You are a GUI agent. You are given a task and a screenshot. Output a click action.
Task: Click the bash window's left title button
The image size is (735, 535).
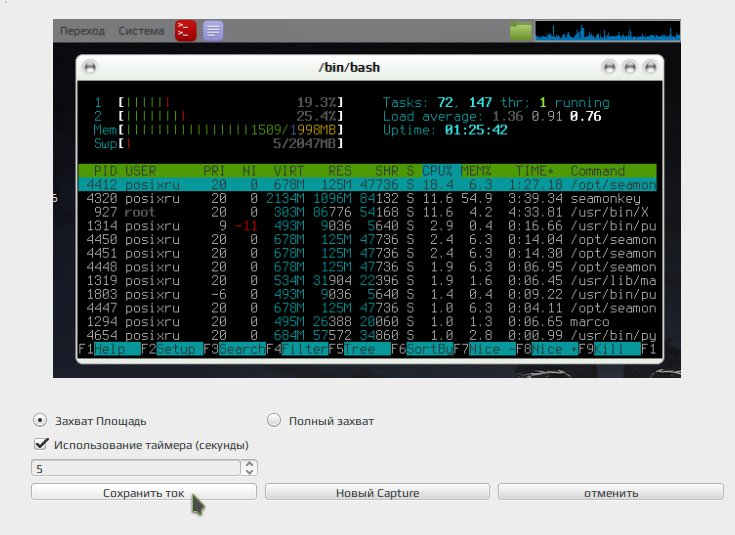[x=90, y=68]
